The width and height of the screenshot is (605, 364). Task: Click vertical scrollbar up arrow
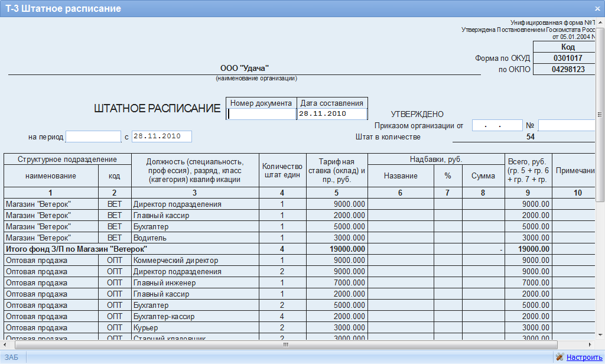click(x=600, y=22)
